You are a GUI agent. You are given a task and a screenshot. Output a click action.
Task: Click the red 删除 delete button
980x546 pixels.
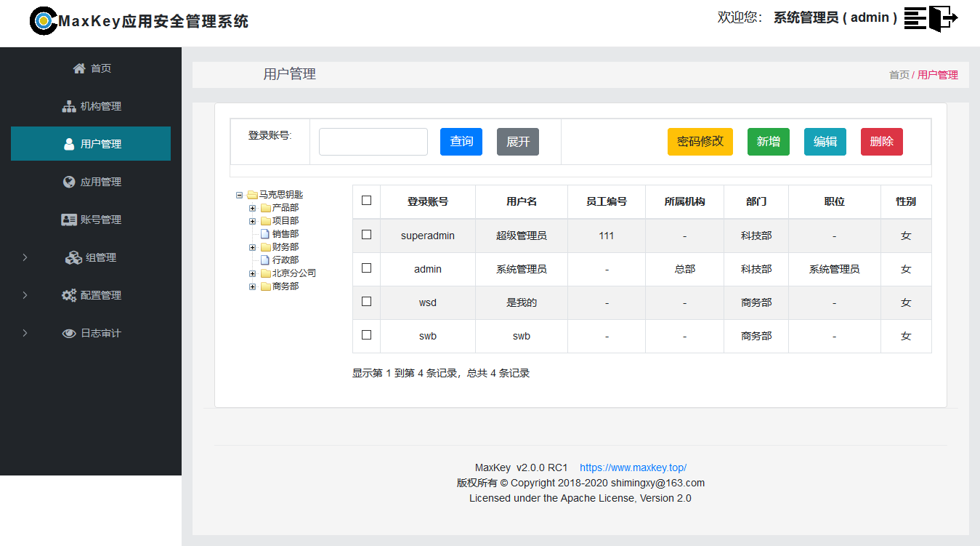(881, 142)
